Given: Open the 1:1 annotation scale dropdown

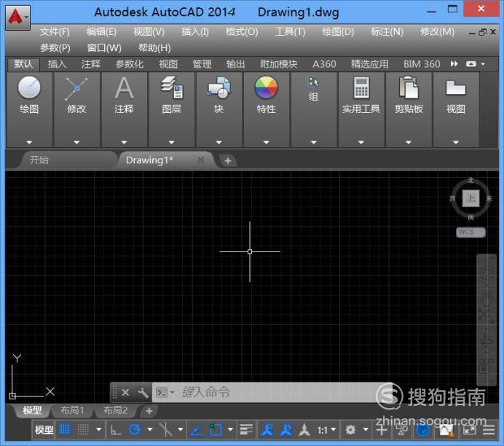Looking at the screenshot, I should coord(326,430).
